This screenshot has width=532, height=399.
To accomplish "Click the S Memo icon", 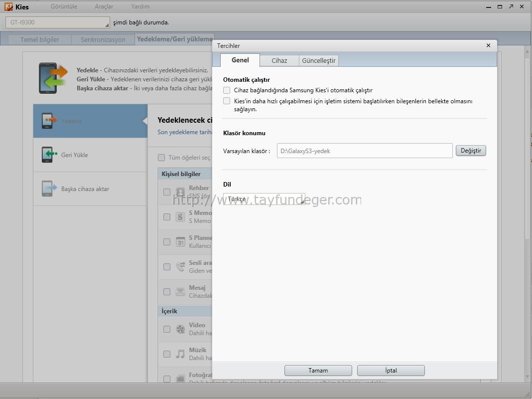I will [180, 217].
